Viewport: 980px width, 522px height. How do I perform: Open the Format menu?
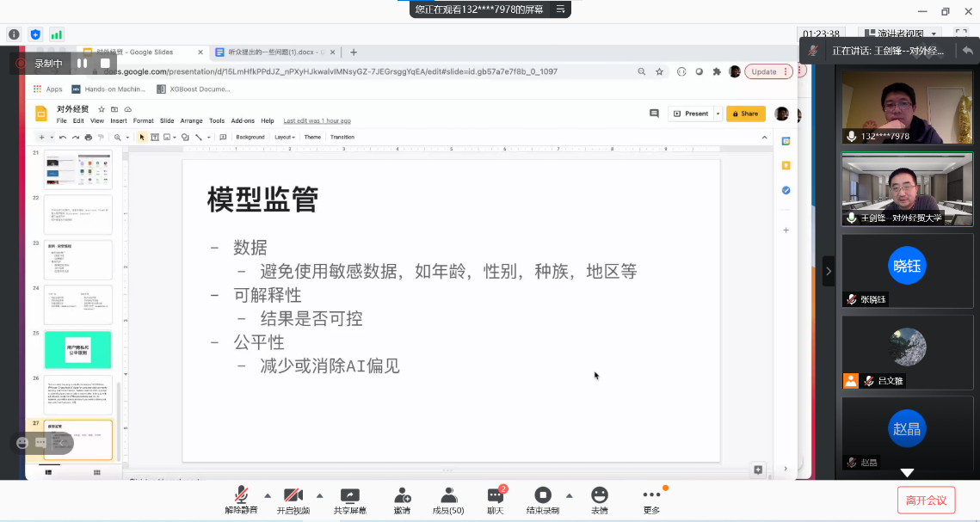pyautogui.click(x=143, y=120)
